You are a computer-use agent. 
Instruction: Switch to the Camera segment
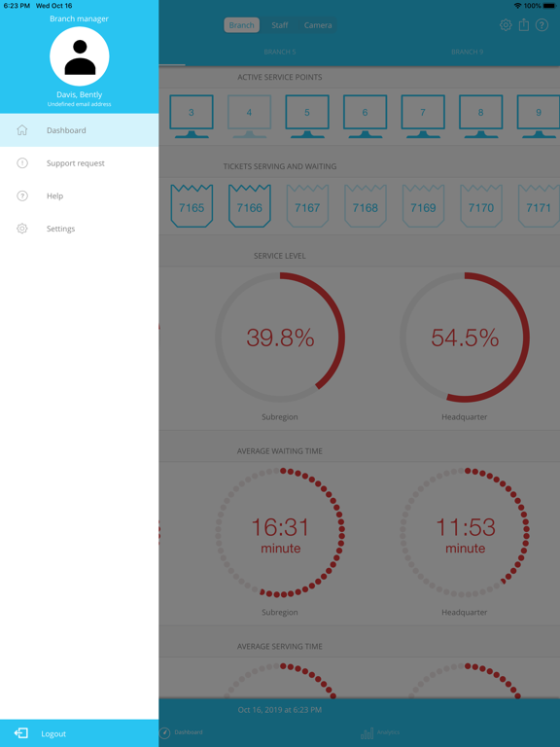pos(318,25)
